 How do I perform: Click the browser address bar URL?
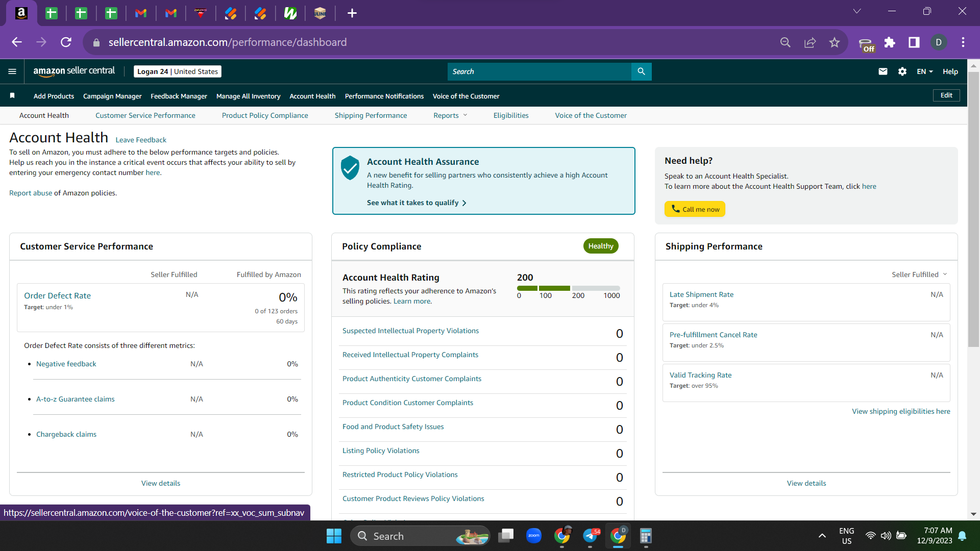point(228,42)
